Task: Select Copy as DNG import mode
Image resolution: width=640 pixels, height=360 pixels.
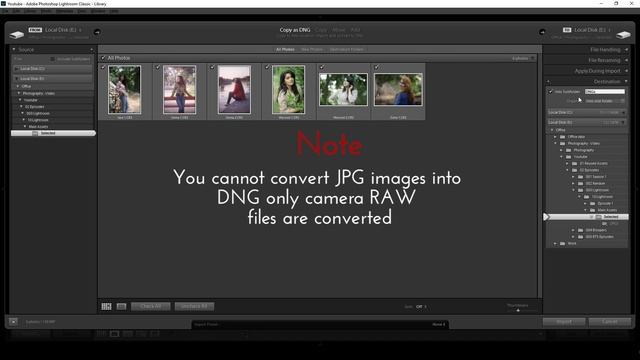Action: click(295, 30)
